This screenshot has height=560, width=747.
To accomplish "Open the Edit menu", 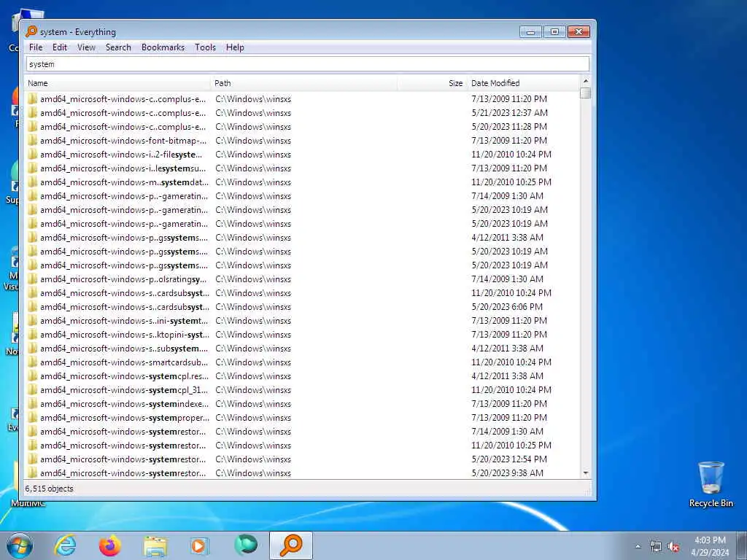I will pos(60,47).
